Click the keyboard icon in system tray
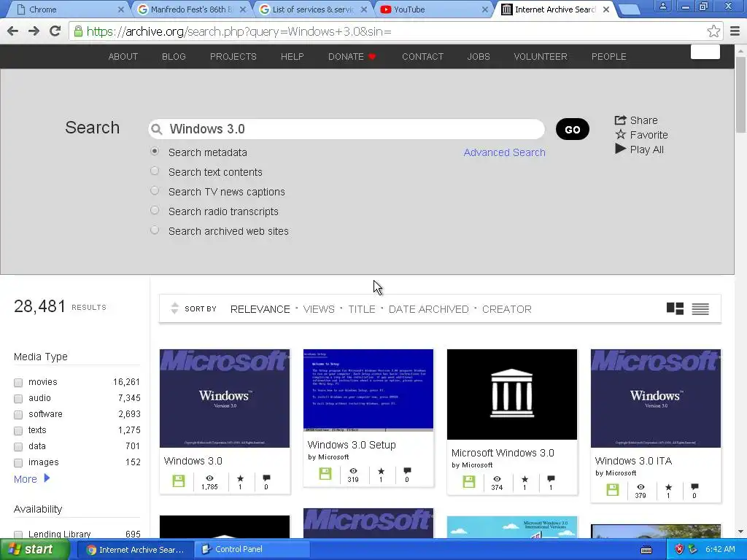Viewport: 747px width, 560px height. click(x=646, y=550)
